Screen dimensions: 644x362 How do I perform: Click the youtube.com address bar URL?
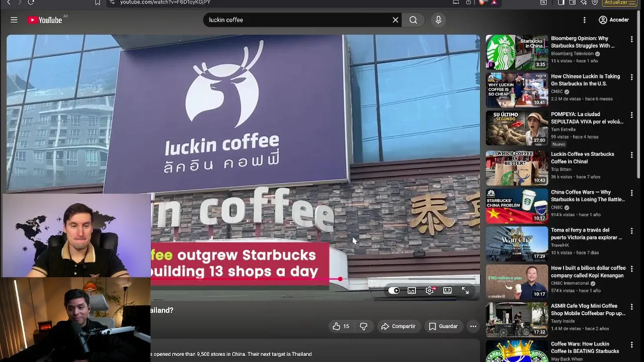165,3
